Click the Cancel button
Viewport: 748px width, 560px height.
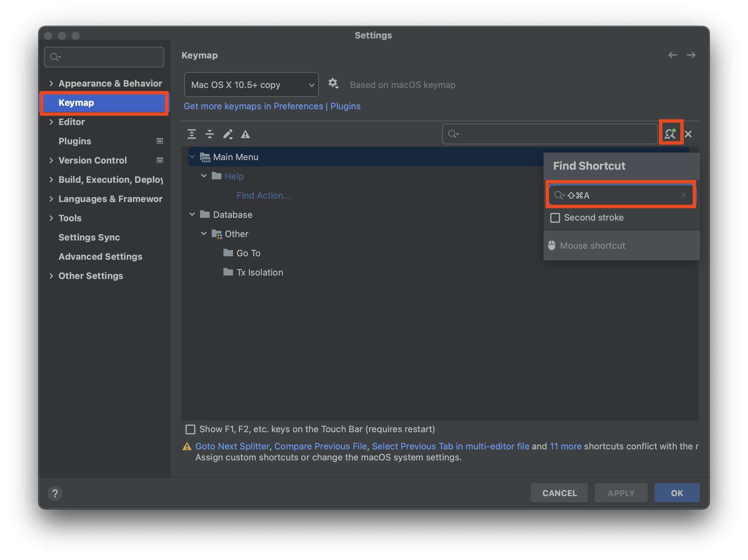tap(559, 493)
